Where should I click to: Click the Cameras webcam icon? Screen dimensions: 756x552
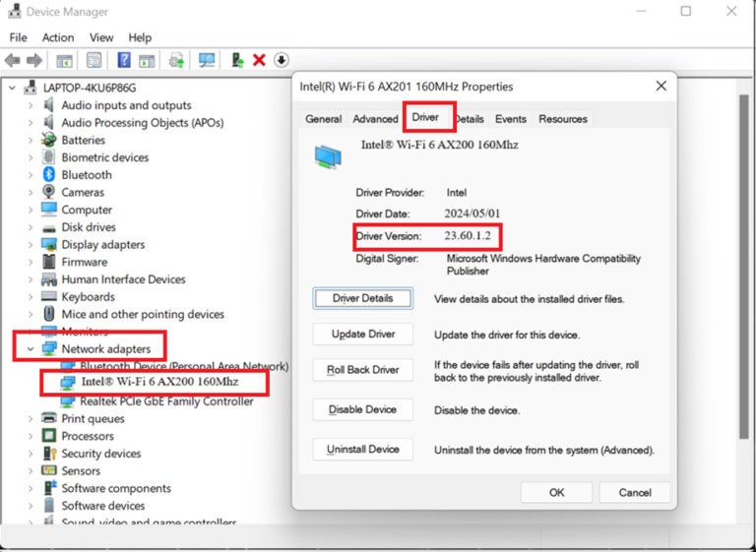[x=48, y=192]
